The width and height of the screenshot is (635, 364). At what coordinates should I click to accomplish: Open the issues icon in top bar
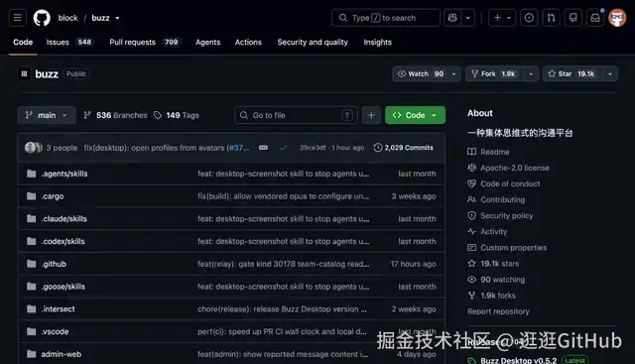point(529,18)
